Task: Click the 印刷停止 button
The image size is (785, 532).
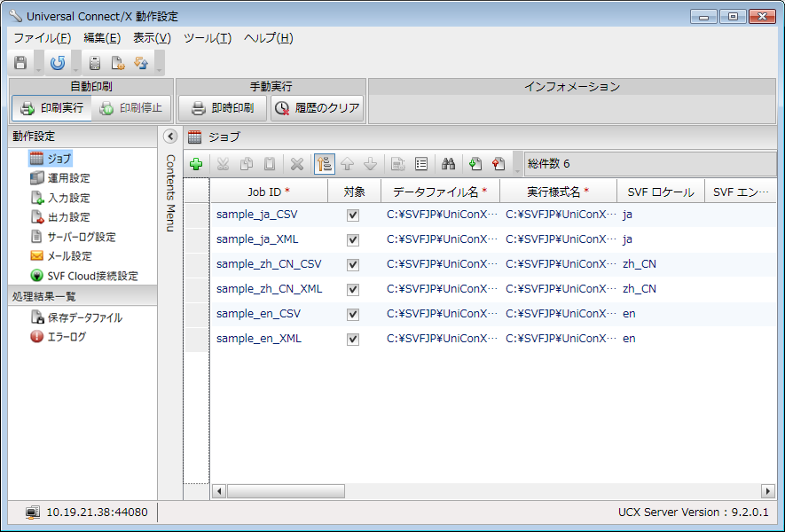Action: (x=131, y=108)
